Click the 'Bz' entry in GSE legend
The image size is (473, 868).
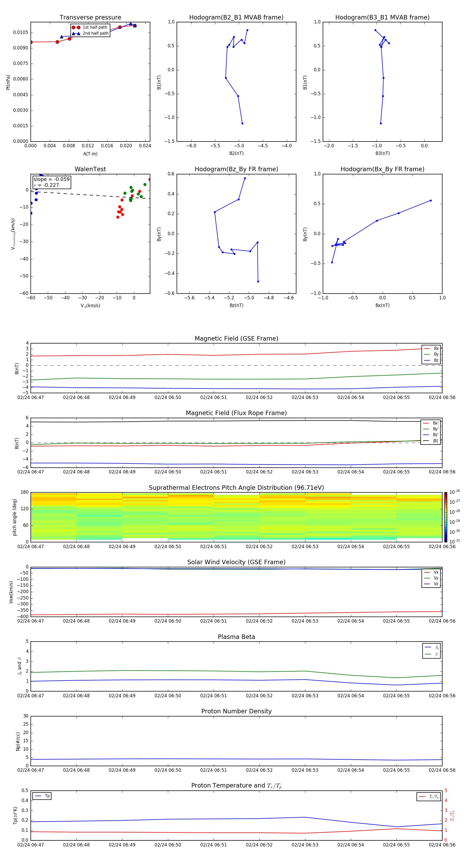click(431, 360)
